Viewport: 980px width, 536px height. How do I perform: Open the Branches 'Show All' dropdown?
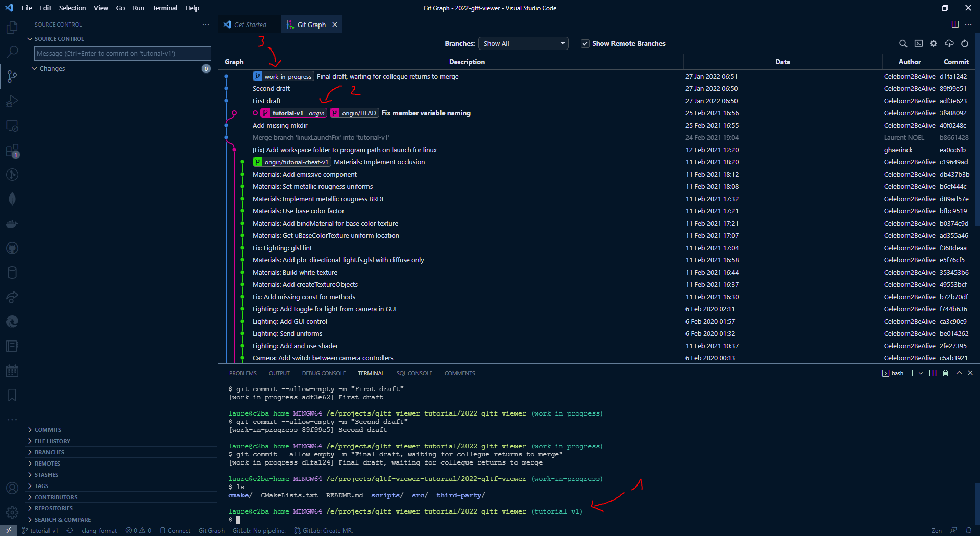click(x=523, y=44)
